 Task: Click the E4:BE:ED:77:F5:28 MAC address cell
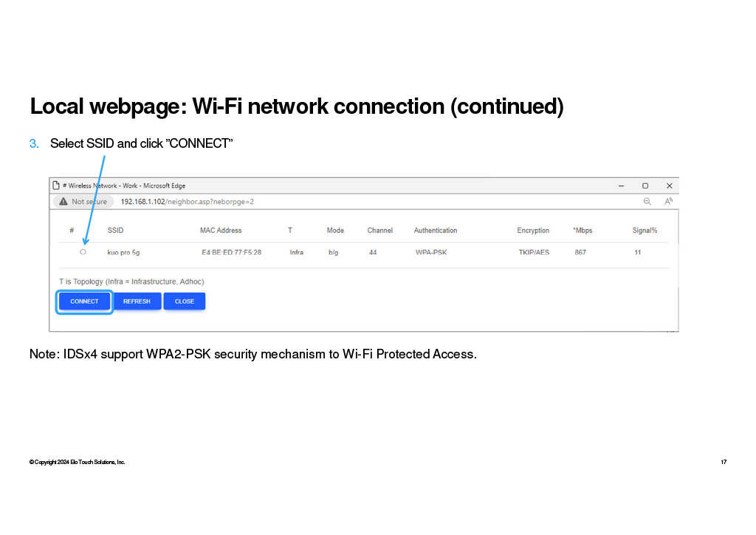pos(231,252)
